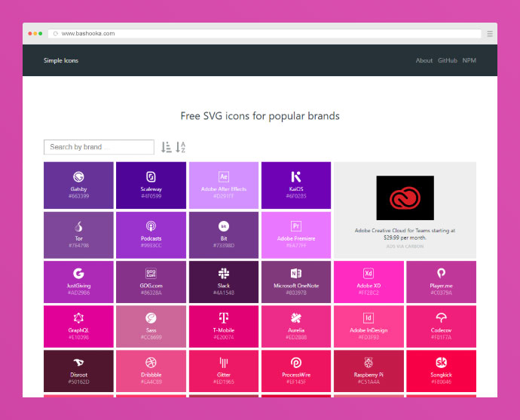Copy the Sass color code #CC6699
The image size is (520, 420).
click(x=151, y=337)
